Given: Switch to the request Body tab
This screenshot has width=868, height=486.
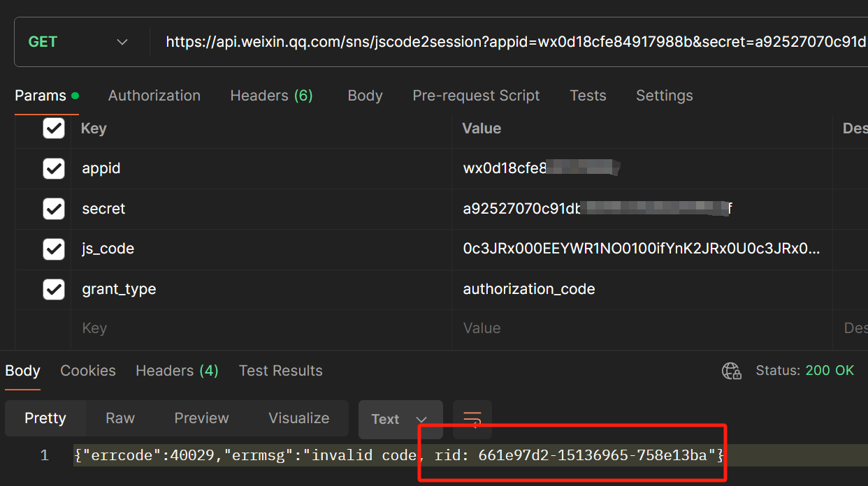Looking at the screenshot, I should 365,96.
